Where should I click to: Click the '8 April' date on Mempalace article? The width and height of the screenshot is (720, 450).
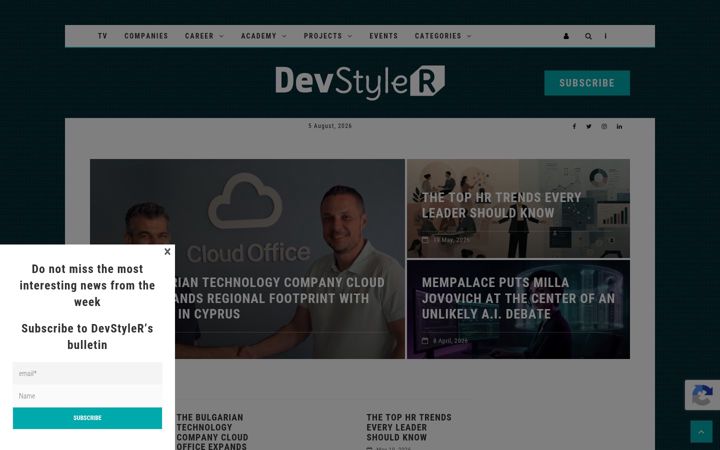click(x=450, y=341)
